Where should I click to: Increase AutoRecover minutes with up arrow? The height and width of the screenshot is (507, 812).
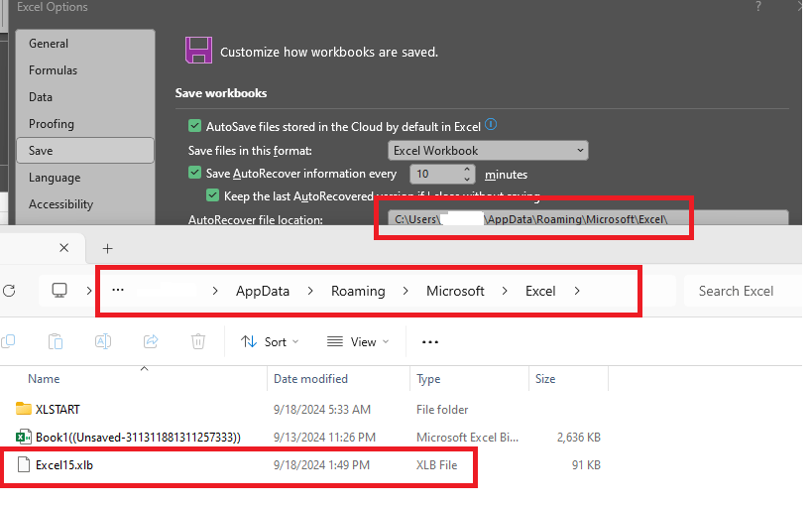click(x=467, y=169)
